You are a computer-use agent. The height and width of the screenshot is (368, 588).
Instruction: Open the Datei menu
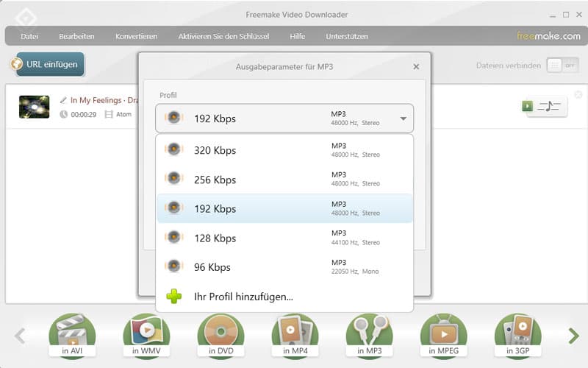tap(30, 36)
